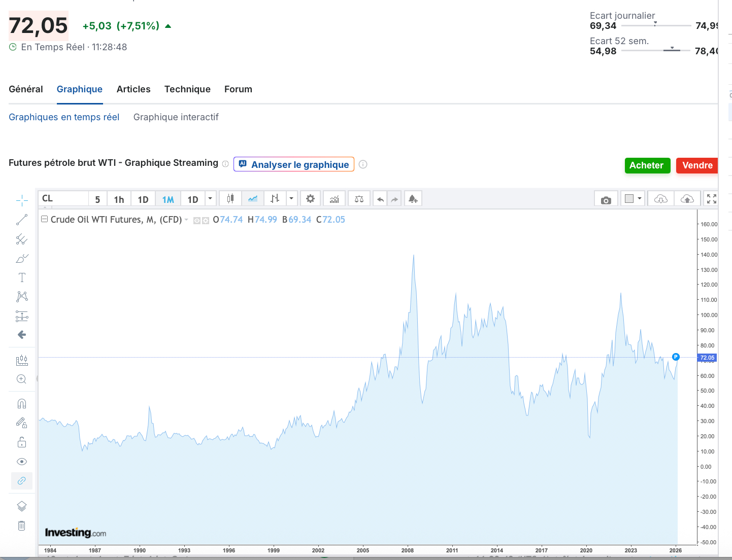The image size is (732, 560).
Task: Add an alert with bell icon
Action: pos(413,199)
